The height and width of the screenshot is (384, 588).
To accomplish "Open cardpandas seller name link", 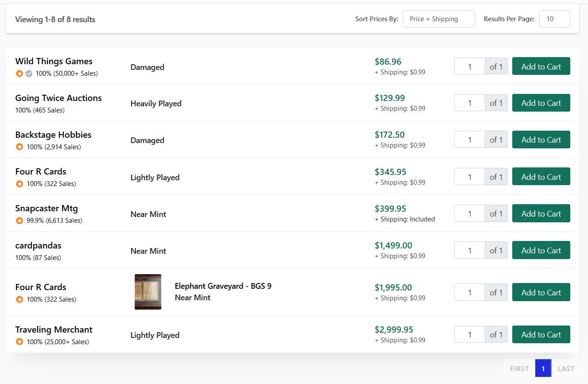I will (x=38, y=245).
